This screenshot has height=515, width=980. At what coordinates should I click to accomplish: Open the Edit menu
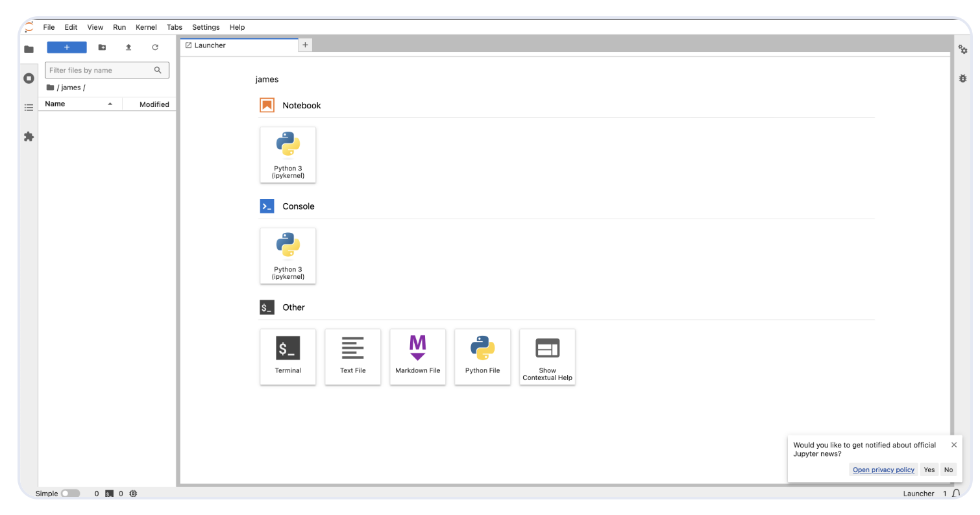coord(71,27)
